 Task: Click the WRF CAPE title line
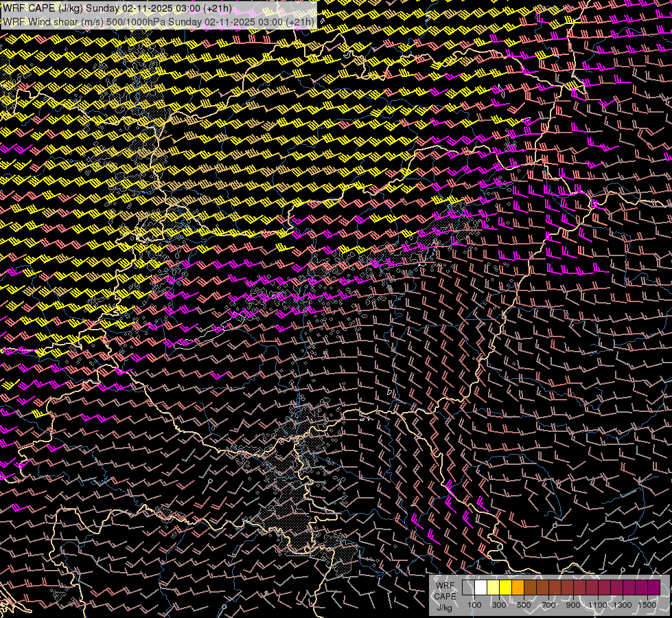(117, 8)
